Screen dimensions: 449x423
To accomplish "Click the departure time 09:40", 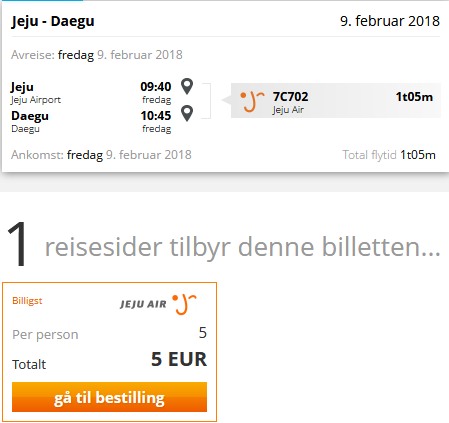I will 156,87.
